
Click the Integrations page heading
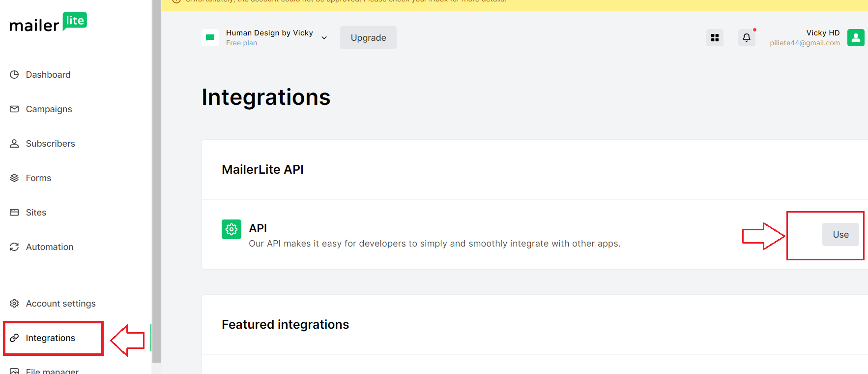(x=266, y=97)
